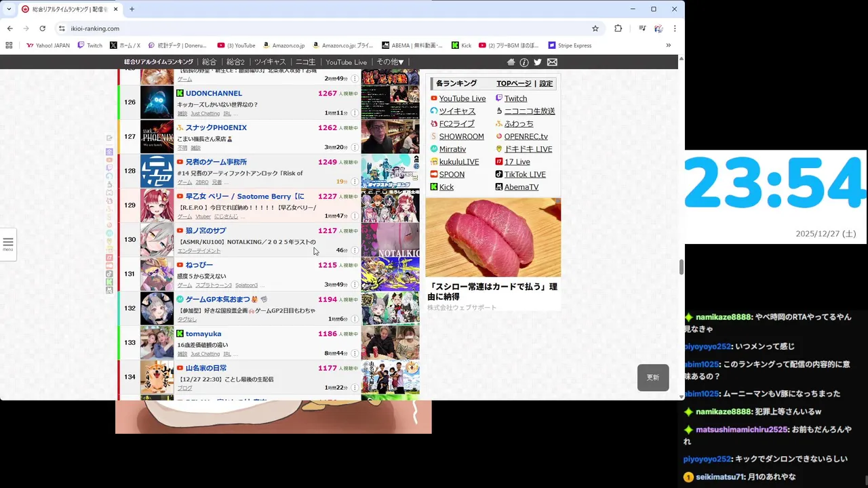Open the AbemaTV ranking link

(x=521, y=187)
